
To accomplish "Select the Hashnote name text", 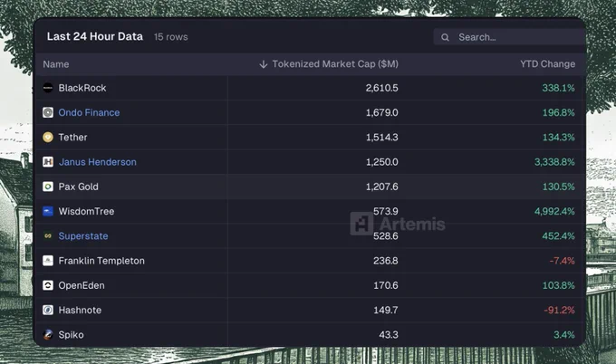I will 80,311.
